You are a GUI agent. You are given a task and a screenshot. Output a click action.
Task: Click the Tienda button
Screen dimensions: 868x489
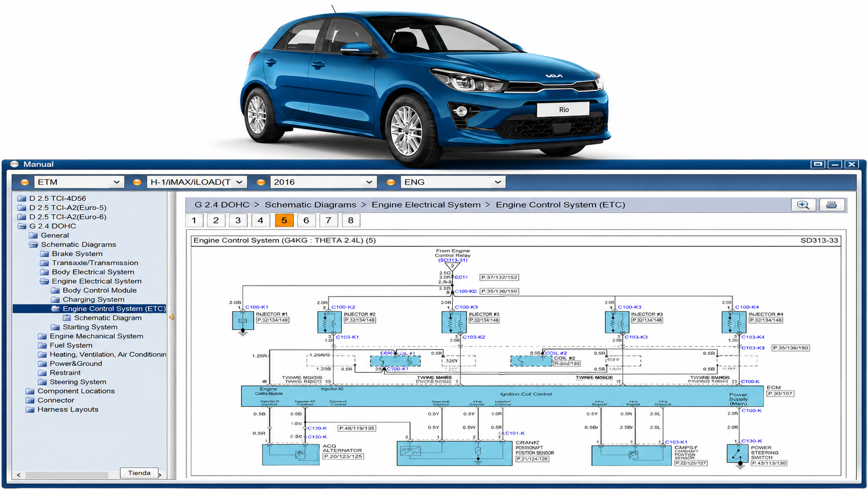[139, 473]
